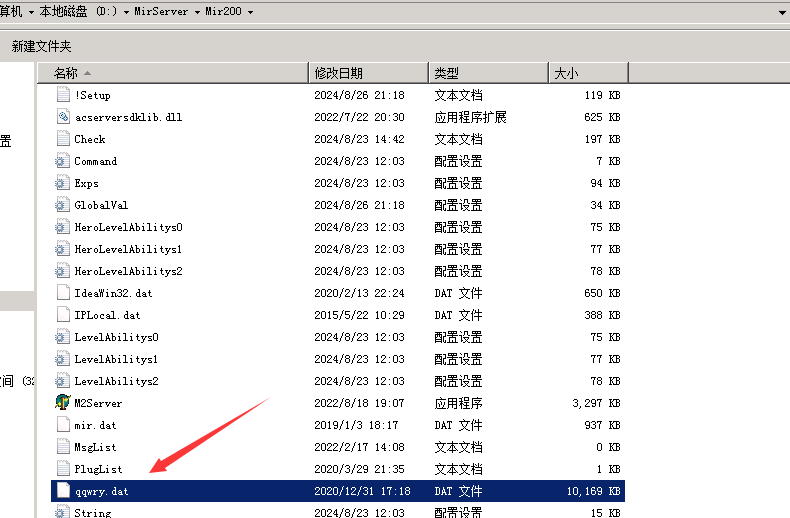Select file name IdeaWin32.dat
Screen dimensions: 790x518
(x=113, y=293)
